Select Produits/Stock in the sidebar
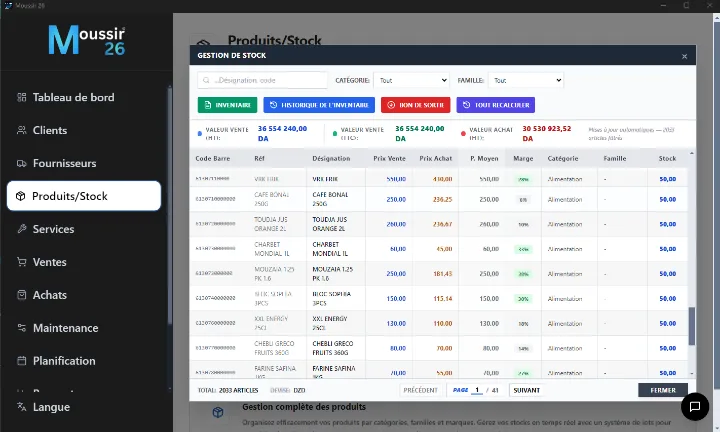 coord(84,196)
